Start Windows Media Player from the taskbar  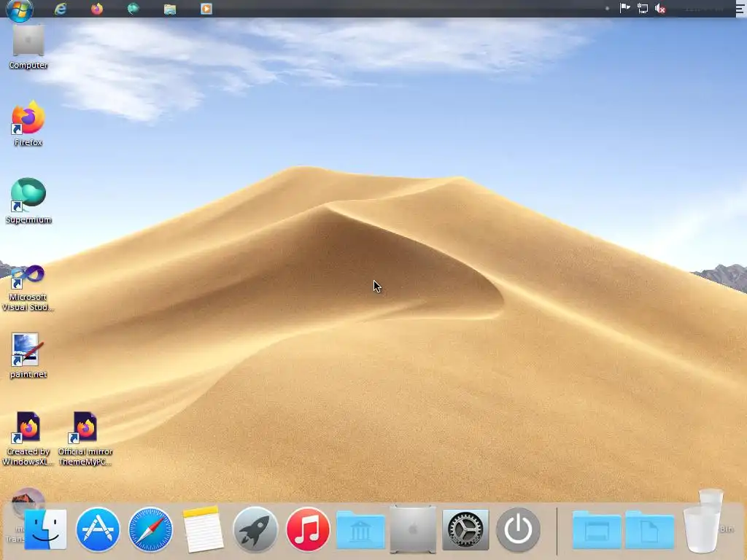pos(206,9)
